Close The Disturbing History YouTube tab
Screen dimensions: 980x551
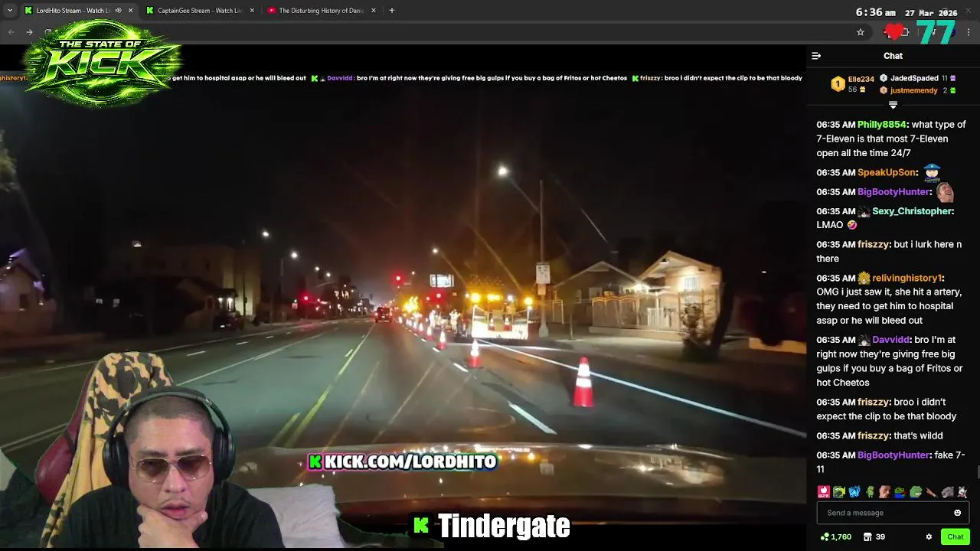(374, 11)
